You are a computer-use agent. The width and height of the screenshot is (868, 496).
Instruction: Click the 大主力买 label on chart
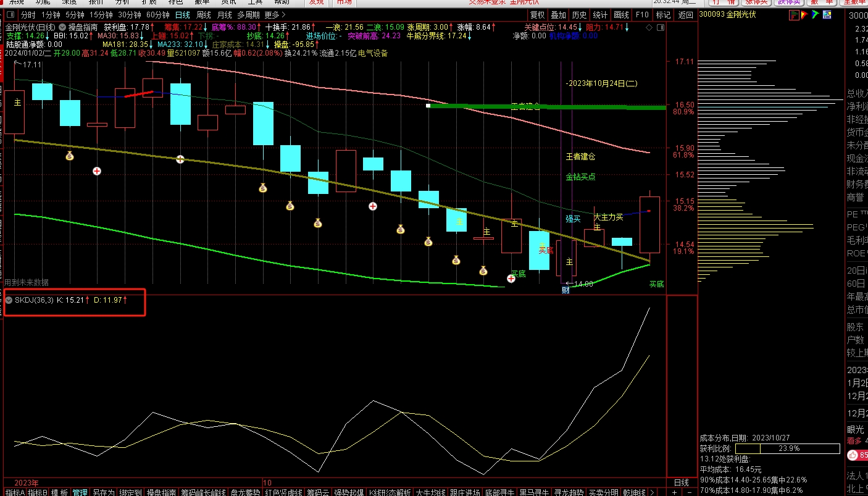point(609,217)
